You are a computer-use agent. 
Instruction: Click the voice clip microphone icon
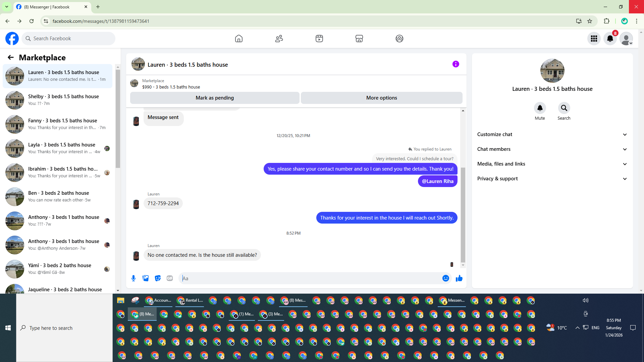tap(133, 278)
